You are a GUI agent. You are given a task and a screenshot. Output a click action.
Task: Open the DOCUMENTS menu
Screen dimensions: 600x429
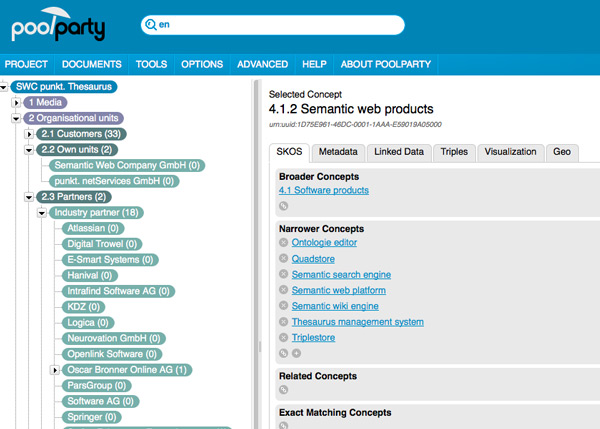coord(92,64)
